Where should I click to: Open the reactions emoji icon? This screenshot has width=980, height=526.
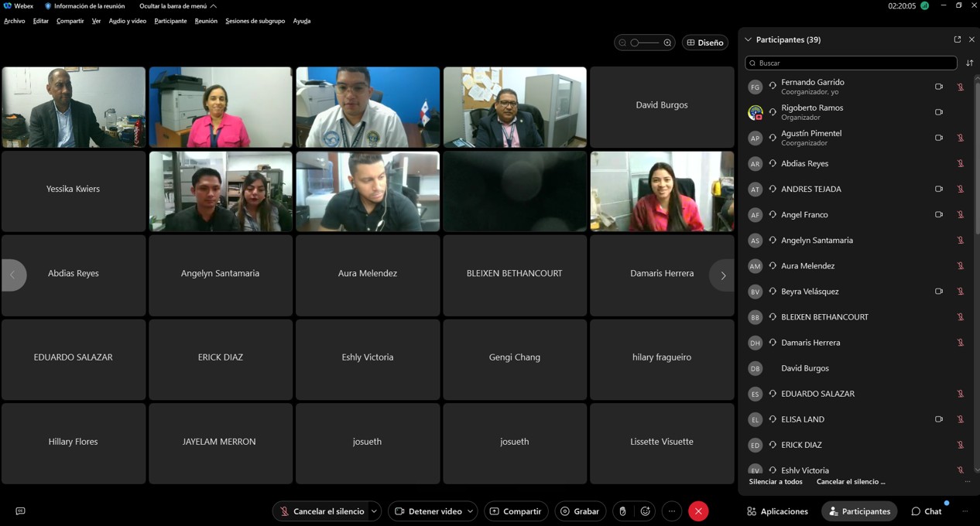click(645, 511)
